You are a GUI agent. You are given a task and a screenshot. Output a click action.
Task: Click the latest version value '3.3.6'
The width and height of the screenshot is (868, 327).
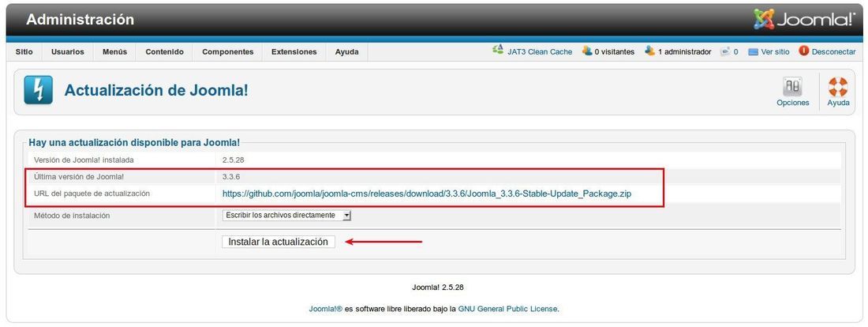[231, 177]
